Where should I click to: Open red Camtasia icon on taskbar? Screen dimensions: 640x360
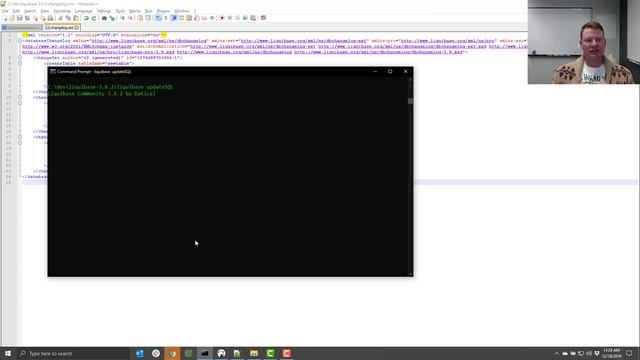(287, 353)
